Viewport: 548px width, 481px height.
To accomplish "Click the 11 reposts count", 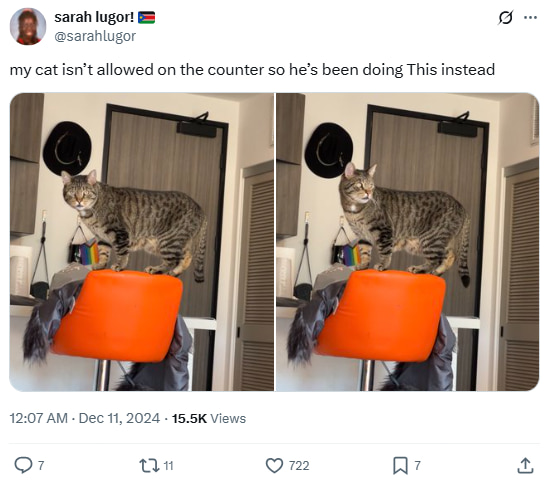I will [168, 466].
